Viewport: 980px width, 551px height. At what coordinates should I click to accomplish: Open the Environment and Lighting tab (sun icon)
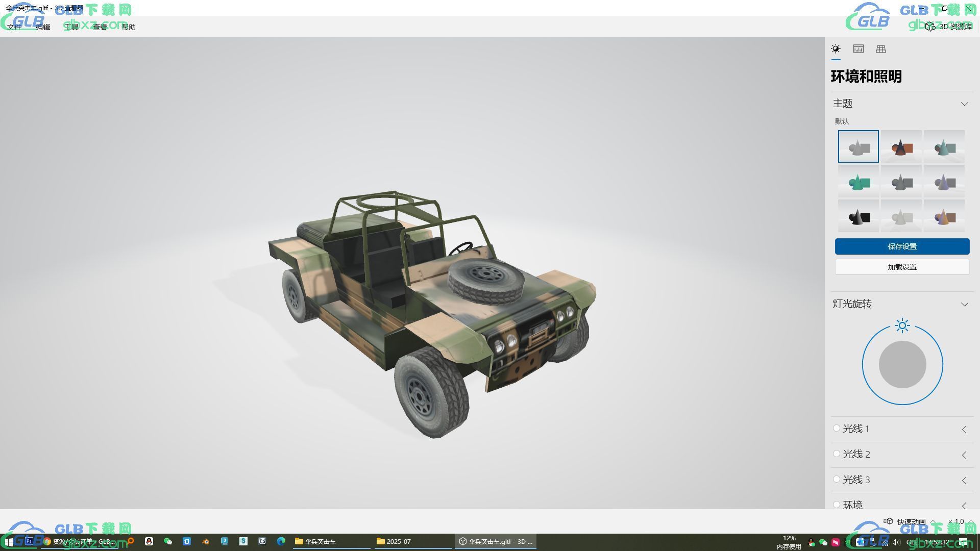pos(836,49)
